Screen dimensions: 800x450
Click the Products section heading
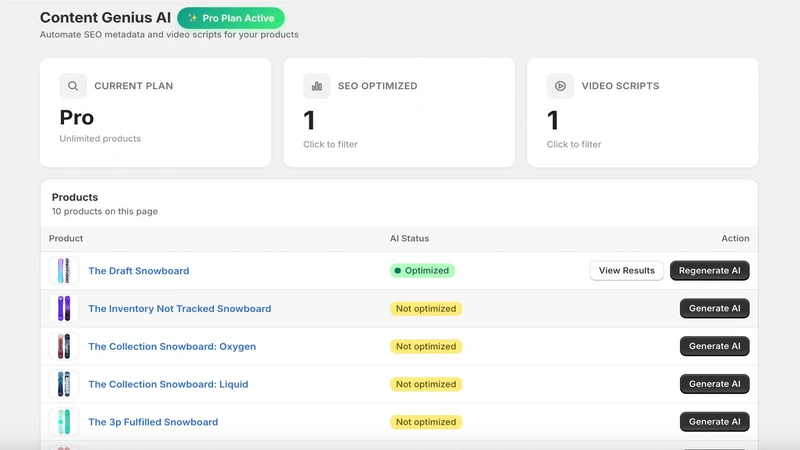click(75, 197)
